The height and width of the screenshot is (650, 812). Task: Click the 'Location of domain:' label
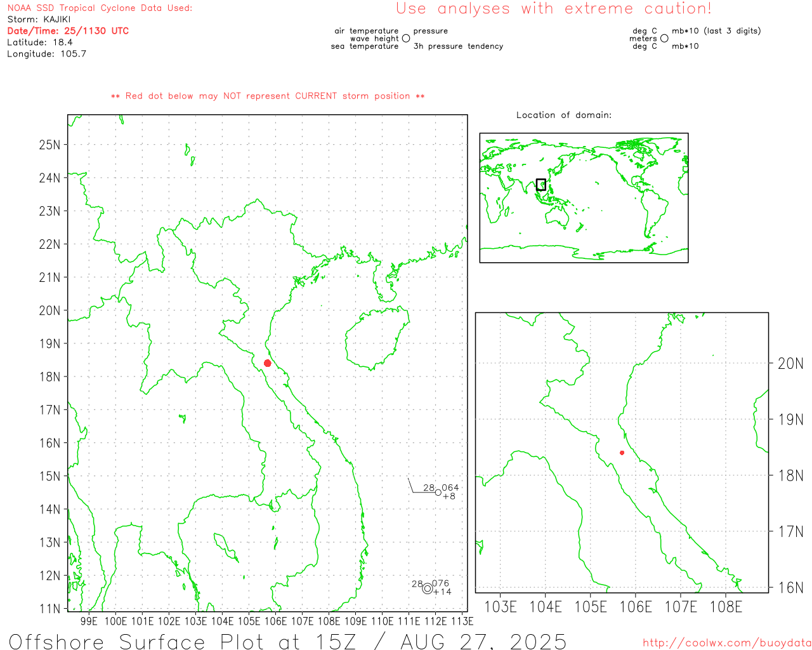tap(564, 116)
